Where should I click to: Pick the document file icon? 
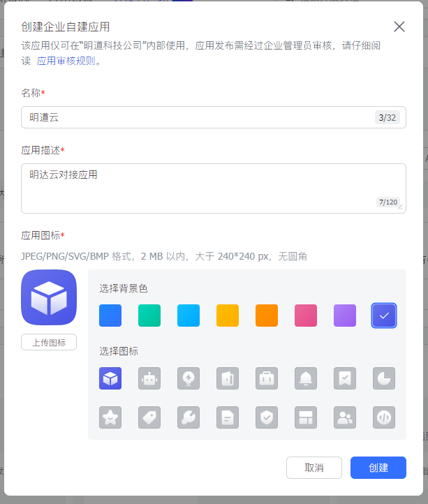pos(228,417)
